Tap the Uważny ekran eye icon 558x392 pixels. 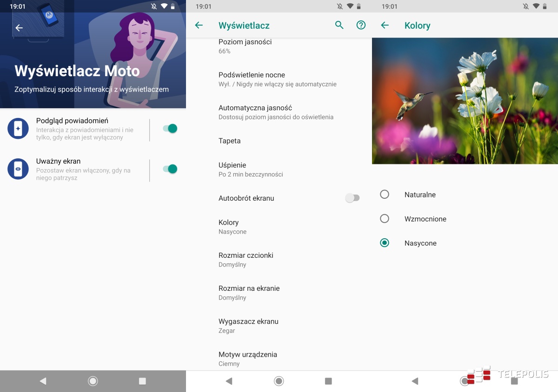tap(18, 169)
